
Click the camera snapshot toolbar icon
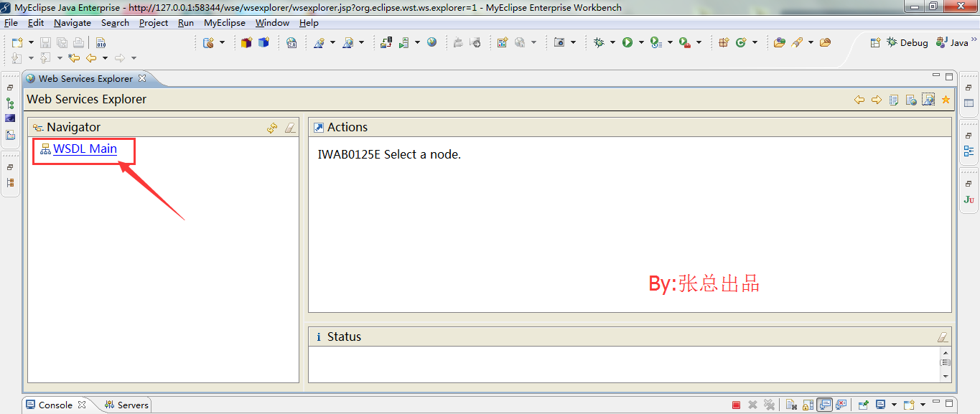559,43
